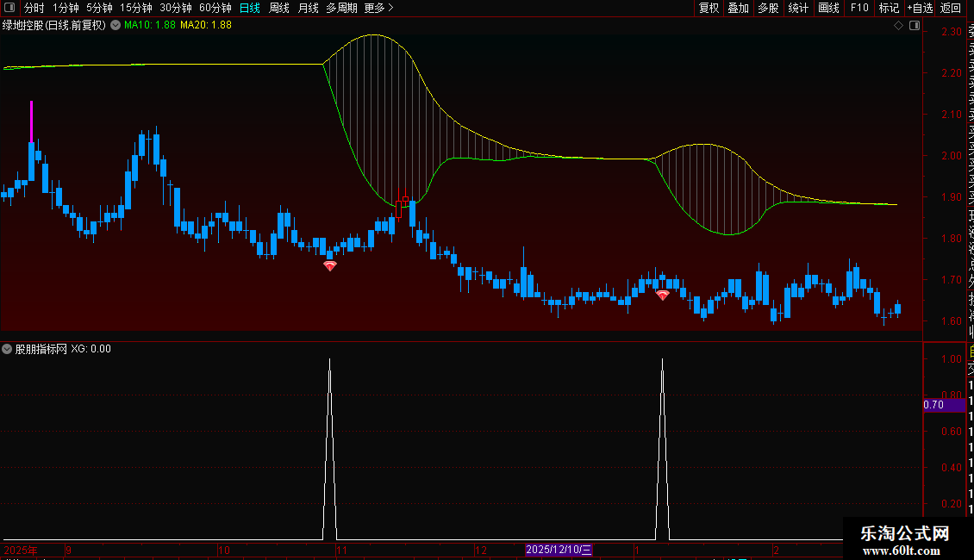Click the magenta spike candle at chart left
Image resolution: width=974 pixels, height=560 pixels.
pos(32,121)
